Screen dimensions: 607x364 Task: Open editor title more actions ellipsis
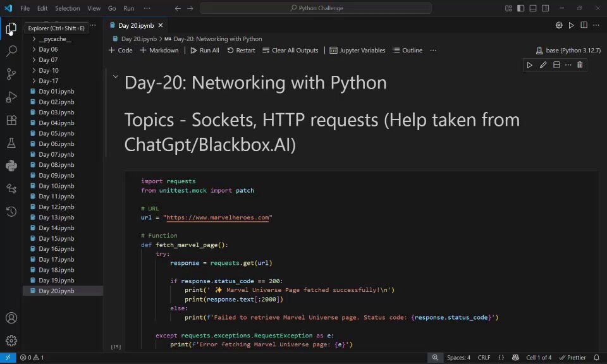[596, 25]
